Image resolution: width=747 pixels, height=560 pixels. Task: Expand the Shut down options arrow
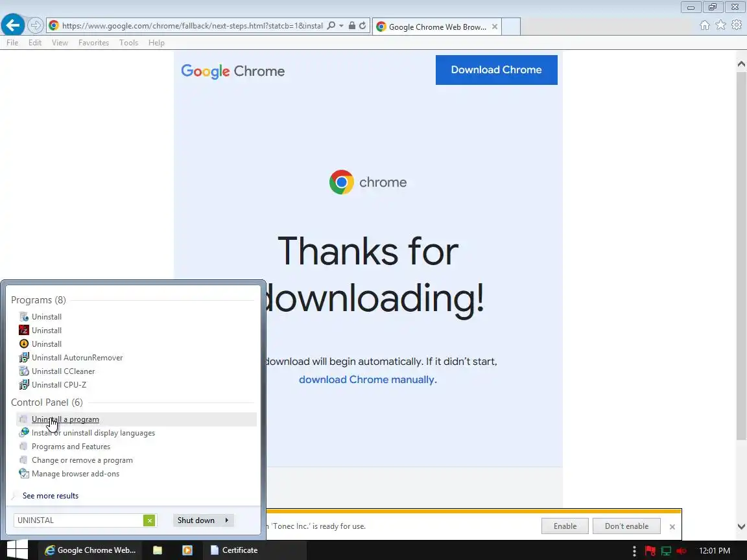click(227, 520)
